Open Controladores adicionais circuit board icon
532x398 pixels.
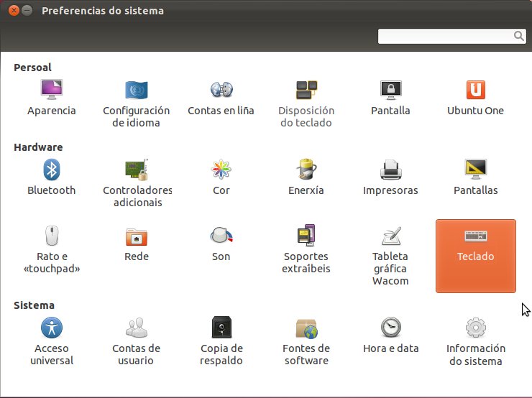point(137,170)
